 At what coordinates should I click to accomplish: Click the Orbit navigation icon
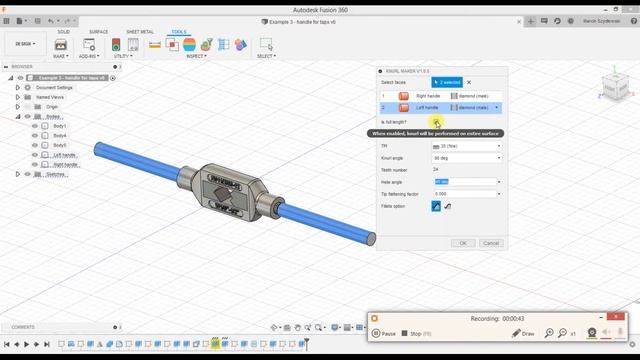tap(274, 327)
